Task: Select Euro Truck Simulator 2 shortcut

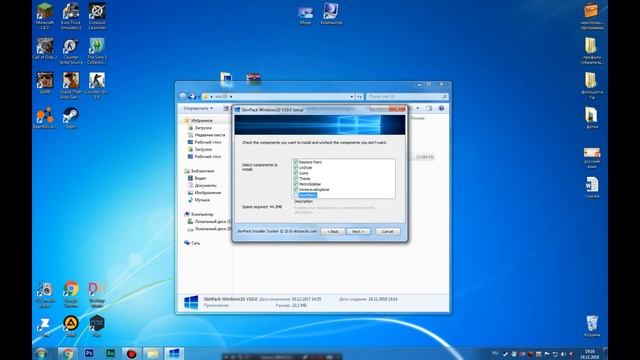Action: pos(71,16)
